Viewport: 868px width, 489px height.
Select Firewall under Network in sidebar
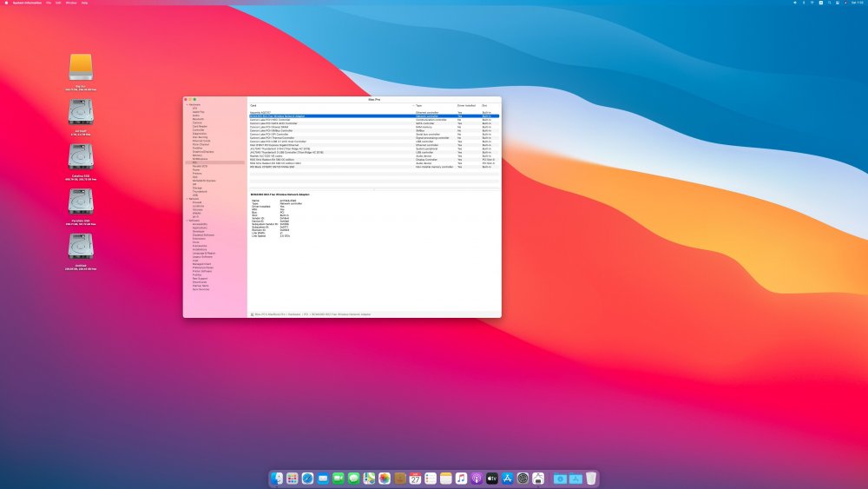[x=197, y=202]
